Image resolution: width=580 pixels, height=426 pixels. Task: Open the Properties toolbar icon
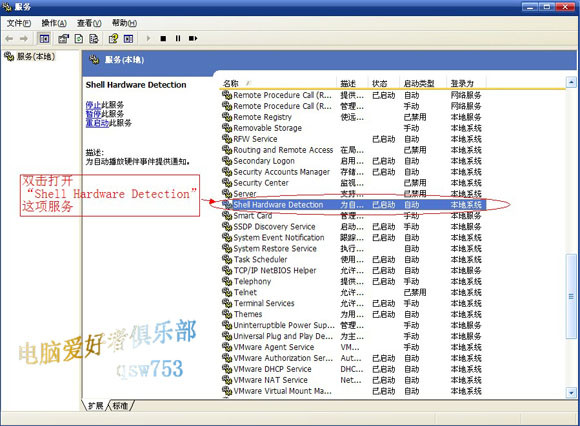[x=64, y=38]
